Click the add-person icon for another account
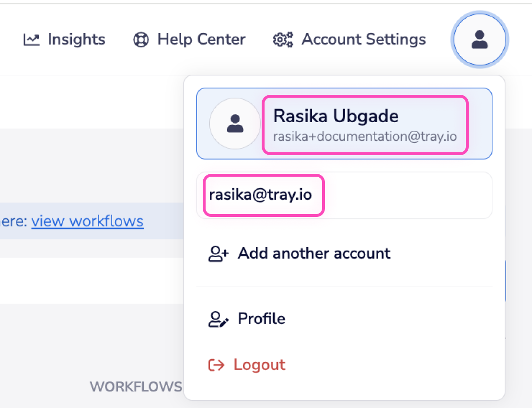The image size is (532, 408). 219,253
